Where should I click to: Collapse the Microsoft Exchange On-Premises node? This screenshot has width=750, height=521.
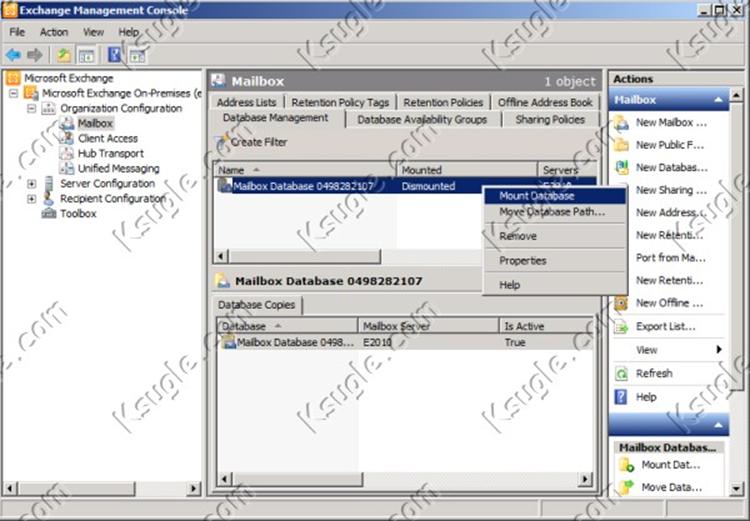point(14,93)
